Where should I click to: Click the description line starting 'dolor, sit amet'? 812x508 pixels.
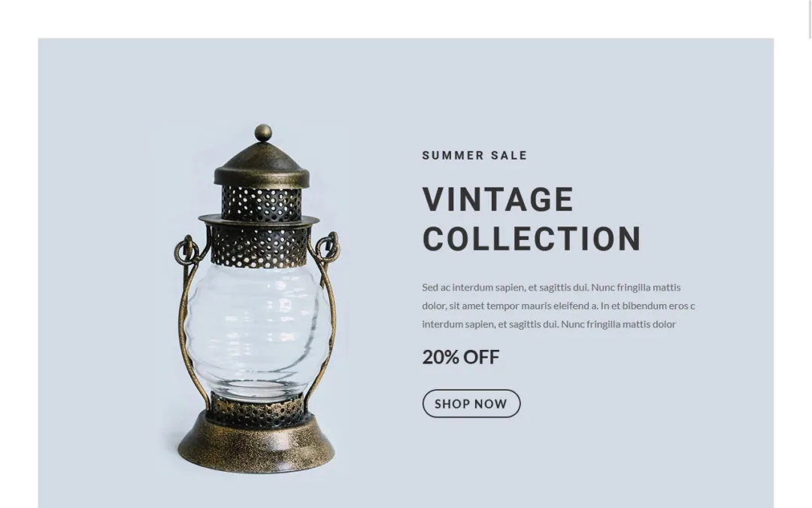tap(558, 306)
